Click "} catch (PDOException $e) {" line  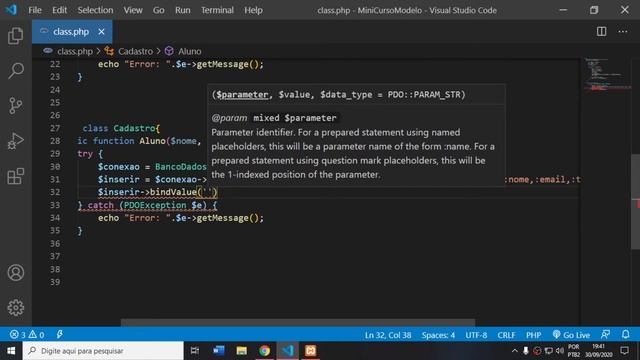[x=147, y=205]
